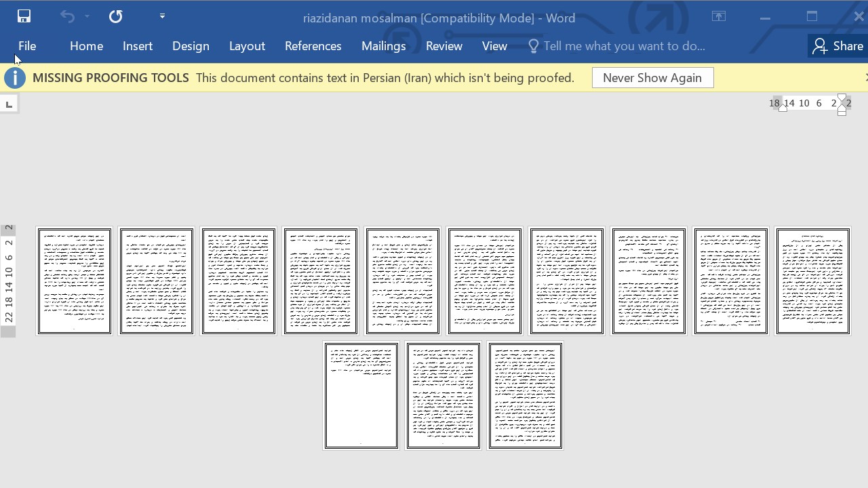Open the Ribbon Display Options icon

tap(719, 16)
